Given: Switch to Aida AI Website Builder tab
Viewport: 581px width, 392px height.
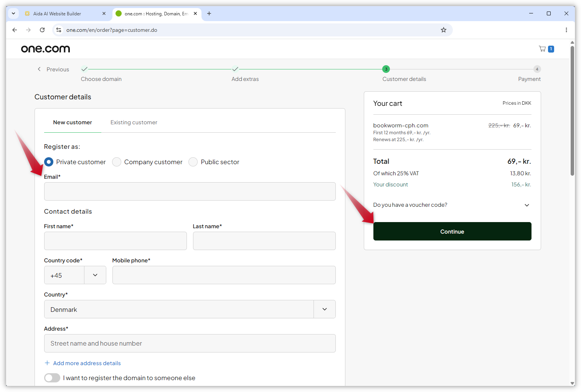Looking at the screenshot, I should 65,13.
